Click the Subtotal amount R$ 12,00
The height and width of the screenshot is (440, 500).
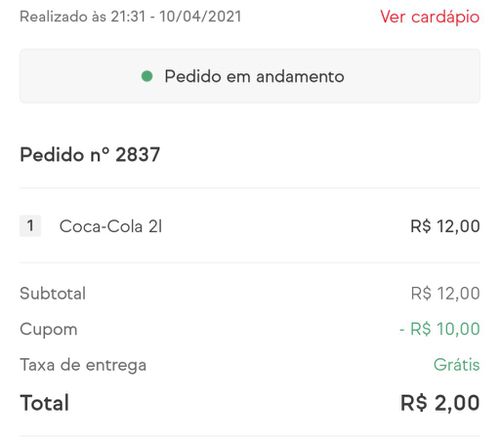(x=445, y=294)
